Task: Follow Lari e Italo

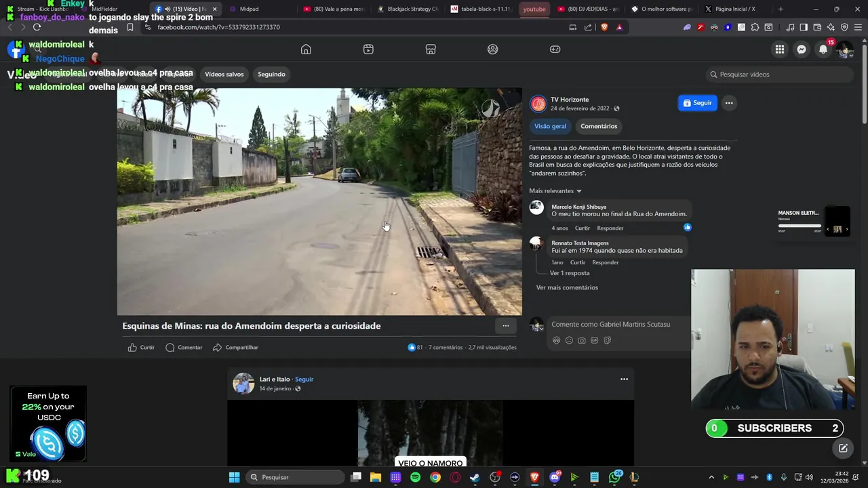Action: pyautogui.click(x=304, y=379)
